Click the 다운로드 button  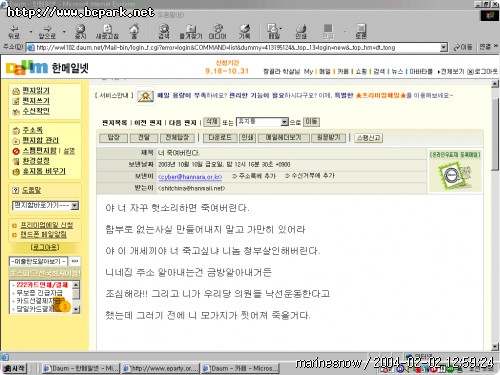click(x=220, y=138)
